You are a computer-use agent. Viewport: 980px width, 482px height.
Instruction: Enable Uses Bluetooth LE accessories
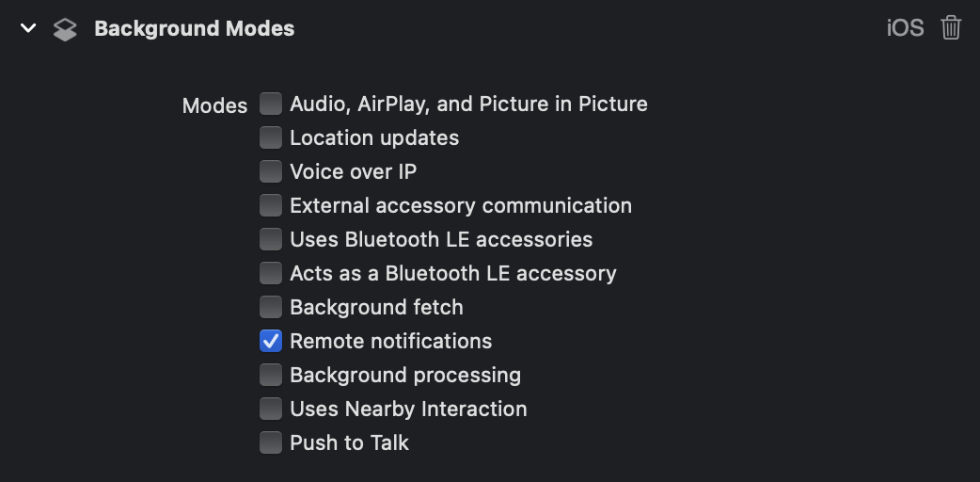click(271, 239)
